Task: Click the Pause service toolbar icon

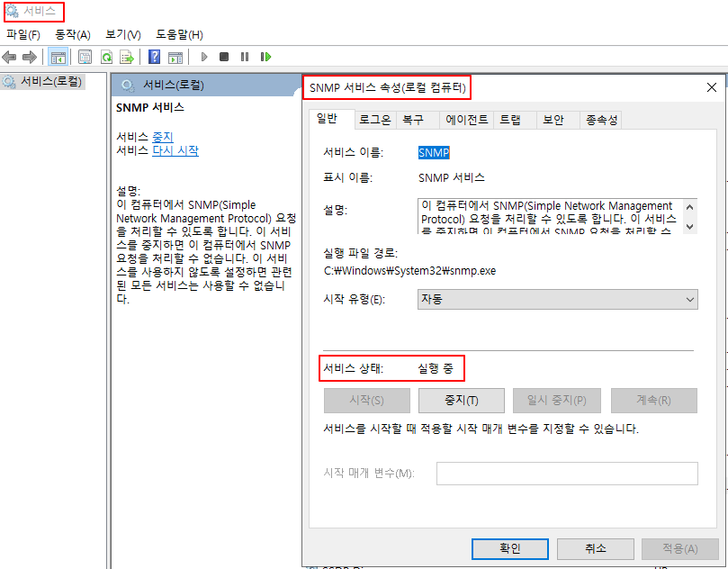Action: click(245, 57)
